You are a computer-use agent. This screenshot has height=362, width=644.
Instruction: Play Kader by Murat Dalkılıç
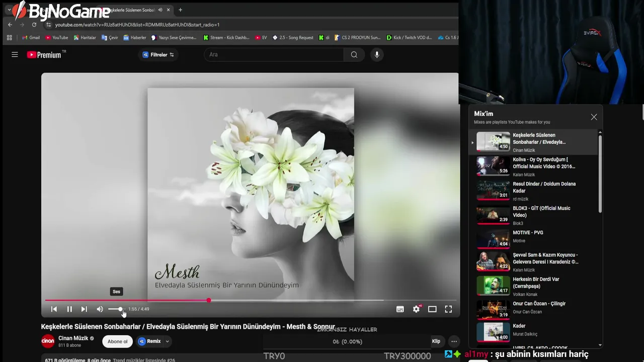coord(533,333)
